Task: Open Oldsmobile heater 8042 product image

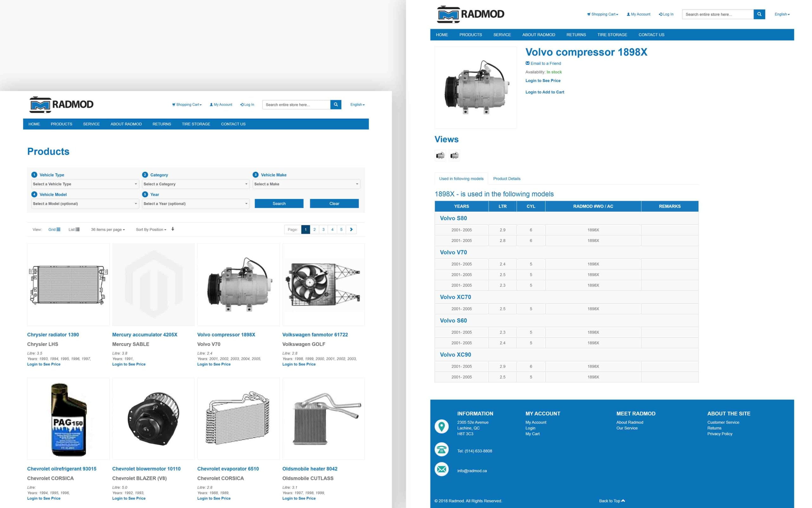Action: [324, 419]
